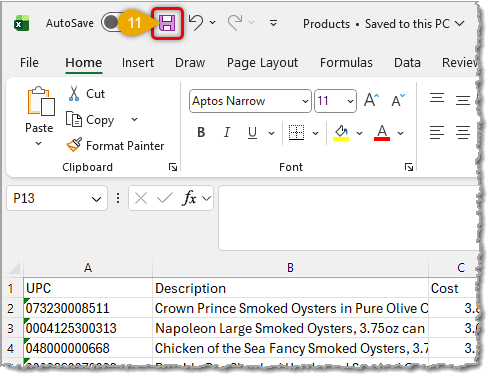Viewport: 494px width, 380px height.
Task: Toggle Bold formatting
Action: [x=201, y=133]
